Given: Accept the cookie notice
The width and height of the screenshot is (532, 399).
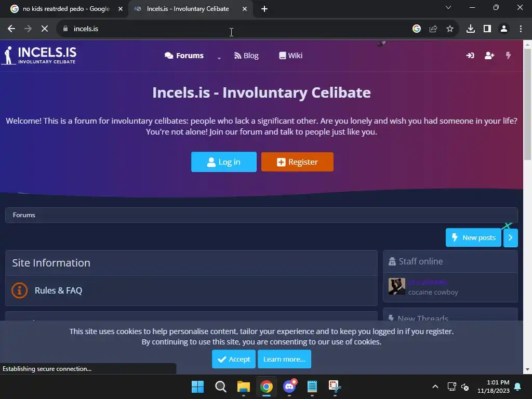Looking at the screenshot, I should click(234, 359).
